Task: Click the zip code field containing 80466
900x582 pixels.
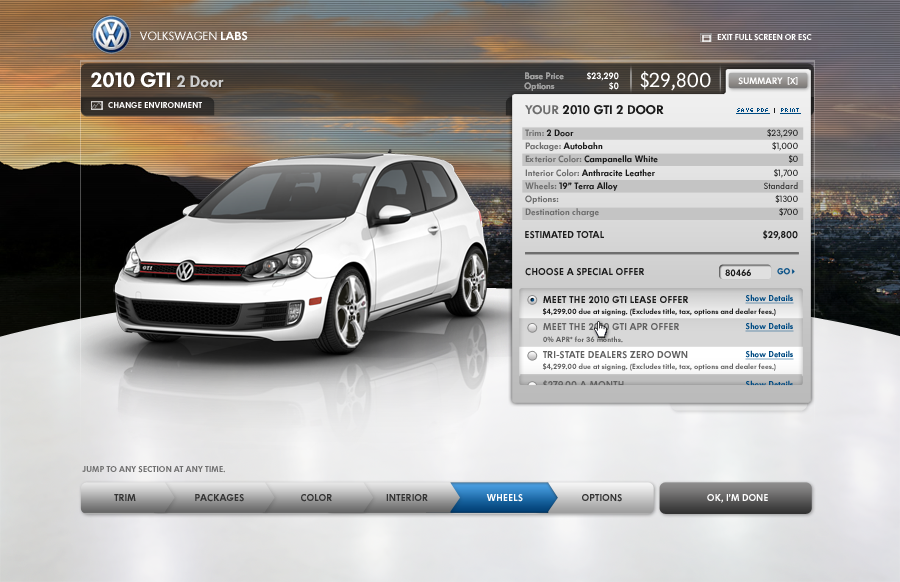Action: (744, 272)
